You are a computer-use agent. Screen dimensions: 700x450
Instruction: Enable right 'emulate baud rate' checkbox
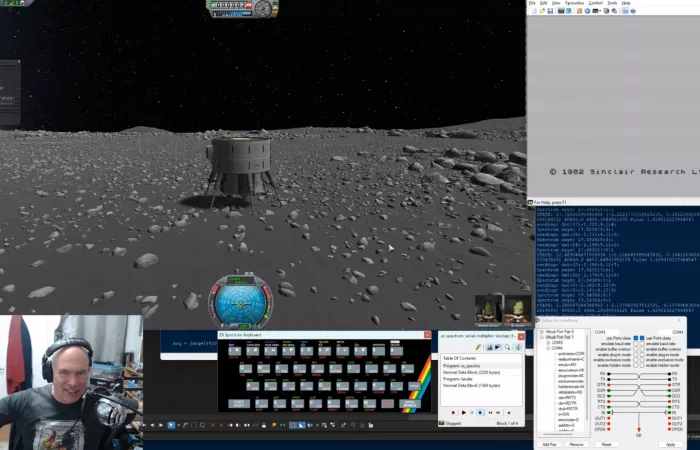[x=642, y=344]
